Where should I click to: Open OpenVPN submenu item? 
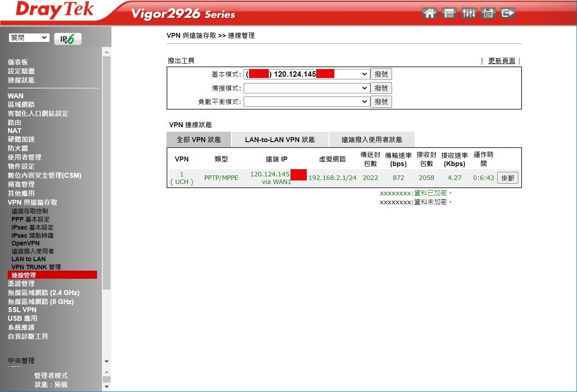[x=26, y=243]
